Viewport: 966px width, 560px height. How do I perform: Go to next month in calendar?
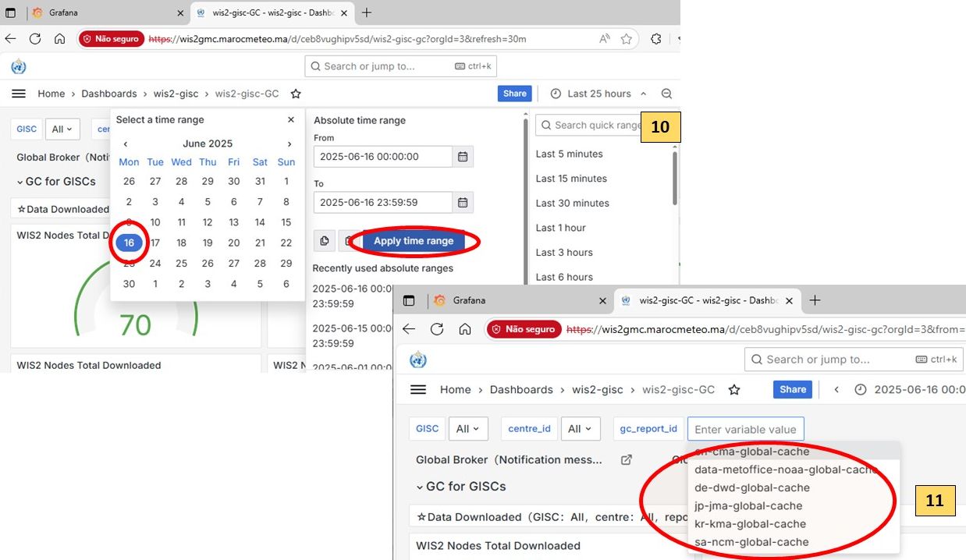(x=289, y=144)
